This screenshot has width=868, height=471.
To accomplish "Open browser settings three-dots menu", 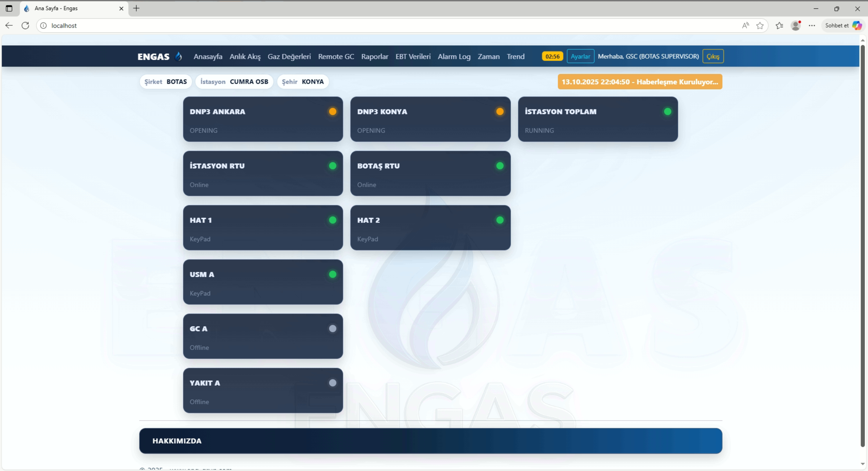I will coord(812,26).
